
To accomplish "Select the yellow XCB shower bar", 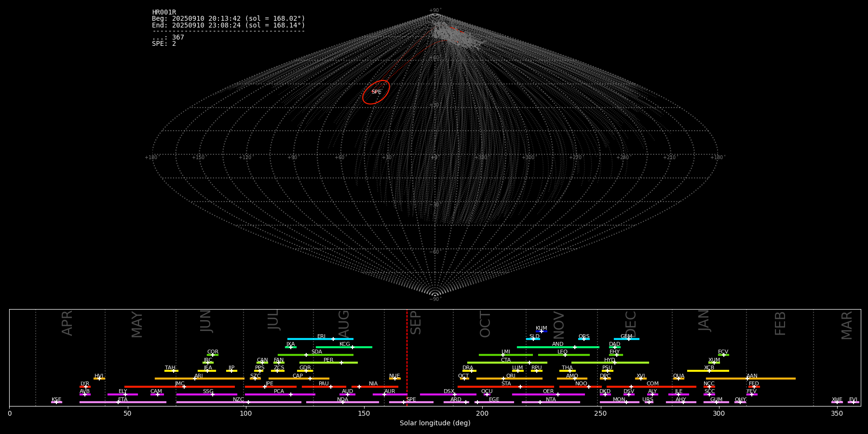I will coord(708,371).
